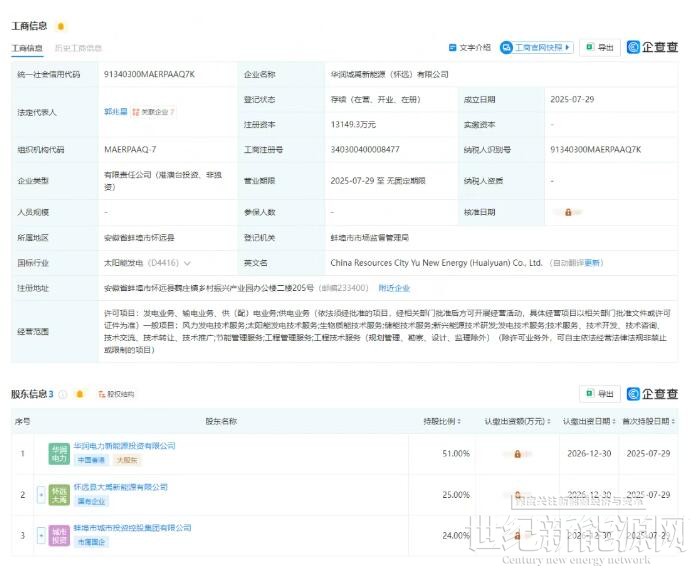
Task: Switch to the 工商信息 tab
Action: point(27,48)
